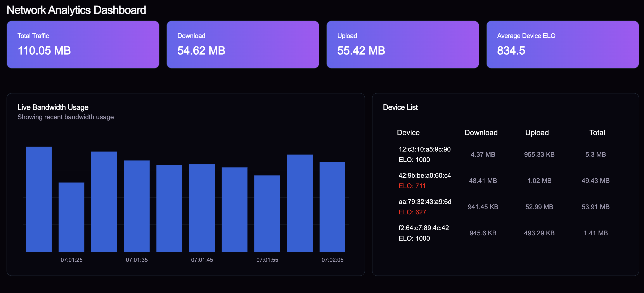The height and width of the screenshot is (293, 644).
Task: Click the red ELO: 711 label
Action: pyautogui.click(x=412, y=186)
